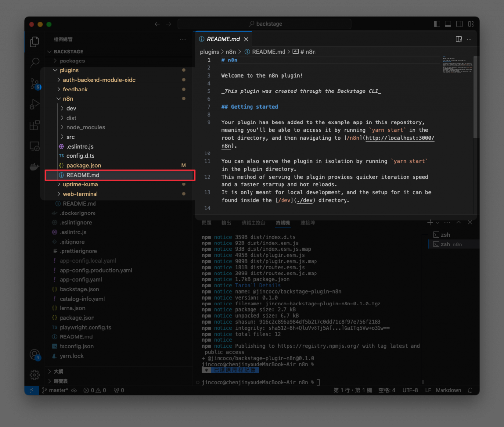Open app-config.production.yaml file
This screenshot has height=427, width=504.
pyautogui.click(x=120, y=270)
